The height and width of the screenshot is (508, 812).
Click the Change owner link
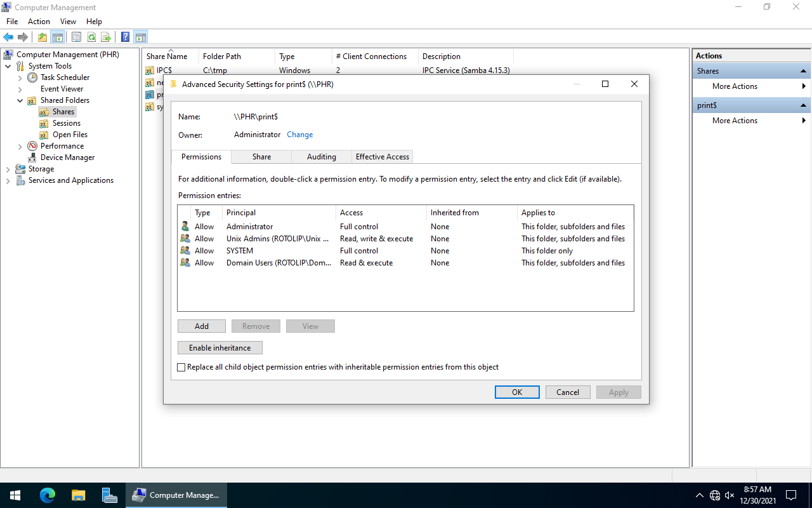coord(299,135)
